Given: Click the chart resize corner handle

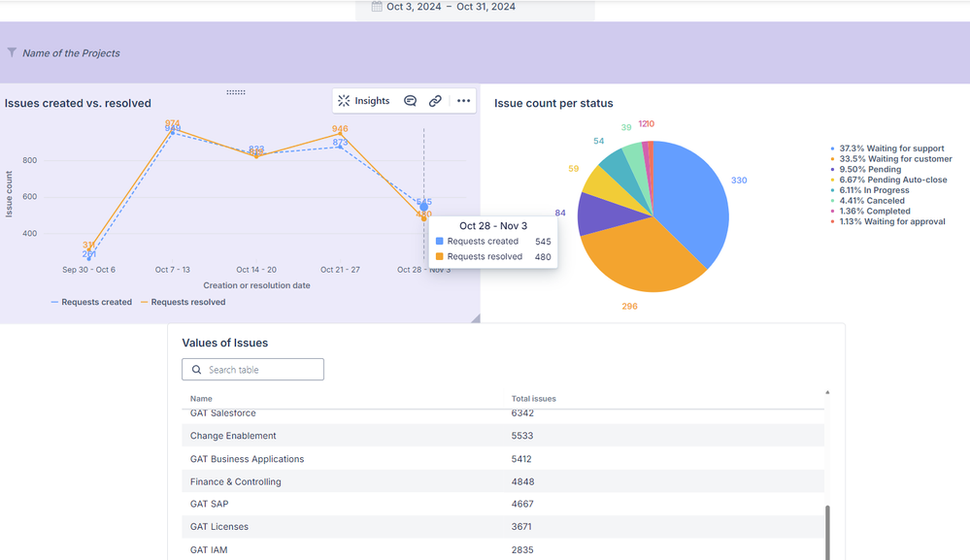Looking at the screenshot, I should 475,318.
